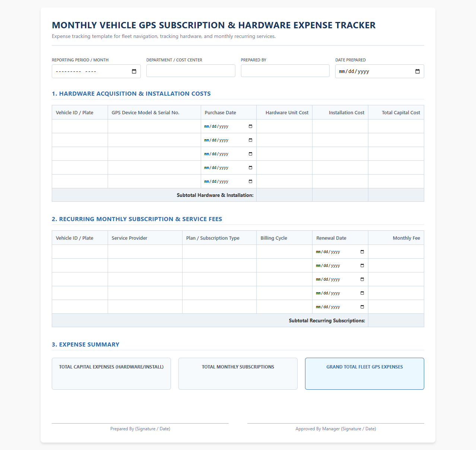Click the Total Capital Cost subtotal cell

(396, 195)
